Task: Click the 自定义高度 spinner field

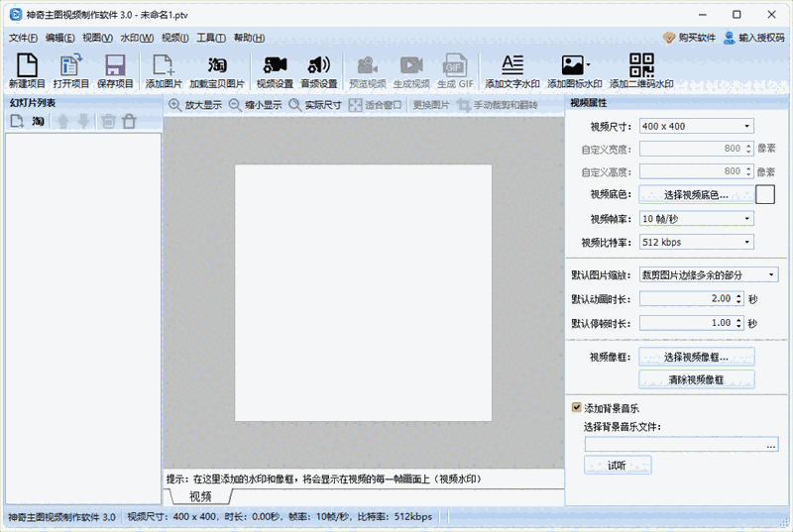Action: point(697,171)
